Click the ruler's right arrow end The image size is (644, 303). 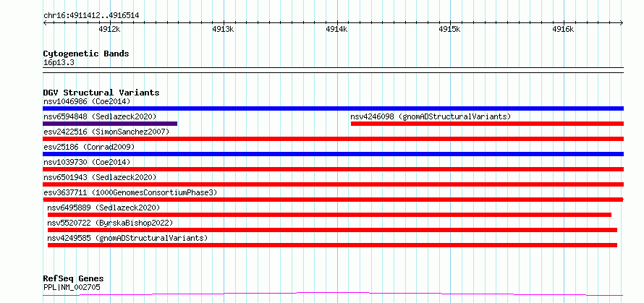pyautogui.click(x=622, y=23)
